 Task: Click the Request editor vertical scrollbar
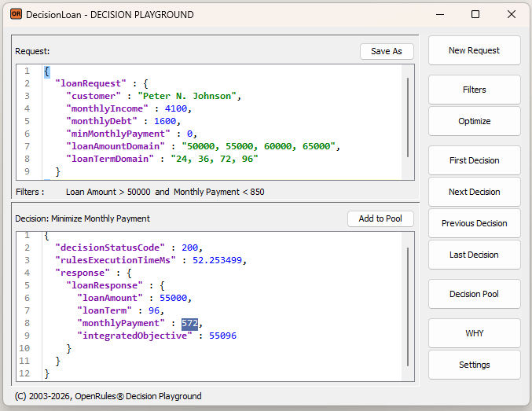(408, 118)
